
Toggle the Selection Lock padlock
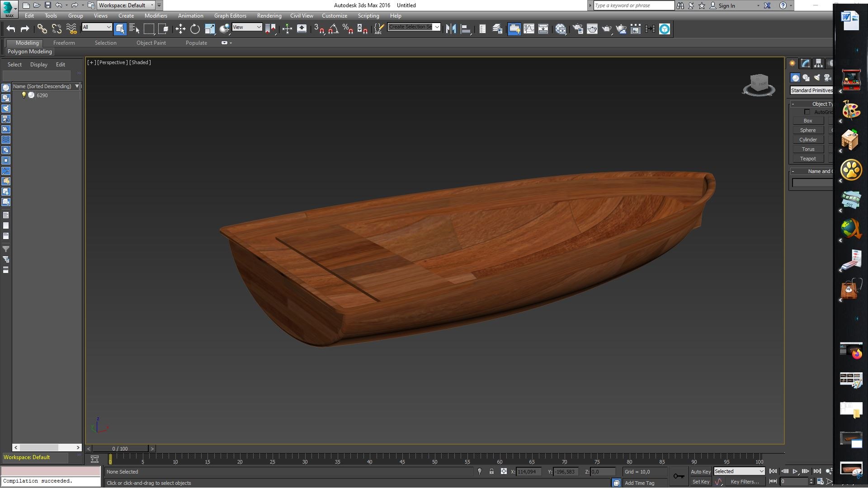click(x=491, y=472)
